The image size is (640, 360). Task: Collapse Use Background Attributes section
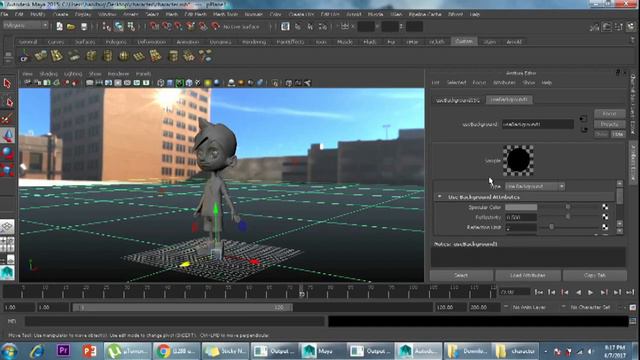[439, 197]
